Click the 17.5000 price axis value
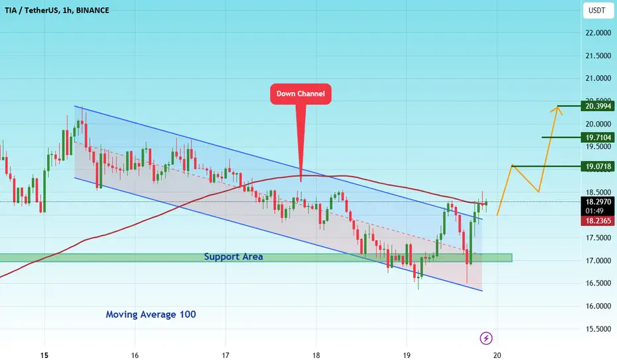617x364 pixels. tap(598, 238)
